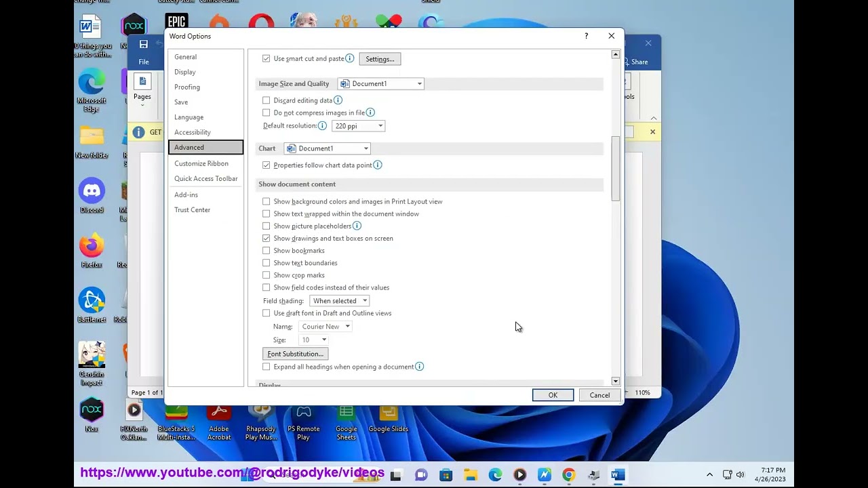Select General category in Word Options
The image size is (868, 488).
click(x=205, y=57)
